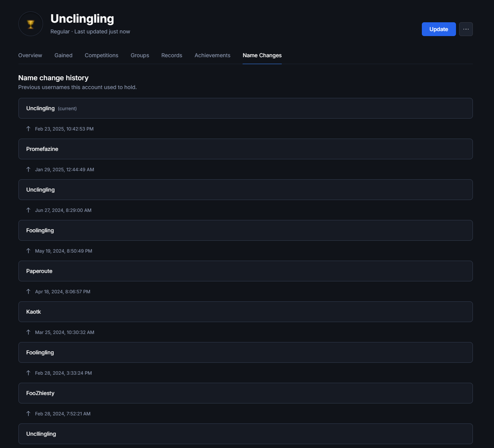Screen dimensions: 494x448
Task: Click the arrow icon beside Feb 28, 3:33:24 PM
Action: (28, 373)
